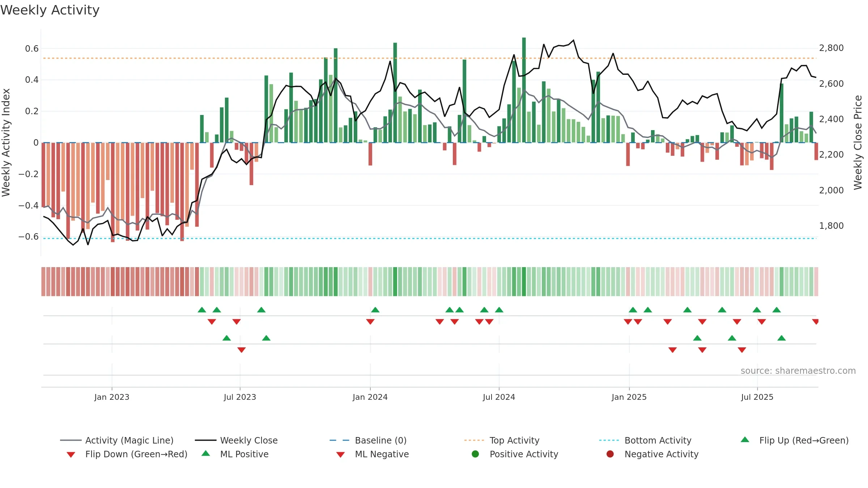Click the ML negative marker near Jul 2023
Screen dimensions: 868x488
tap(242, 350)
